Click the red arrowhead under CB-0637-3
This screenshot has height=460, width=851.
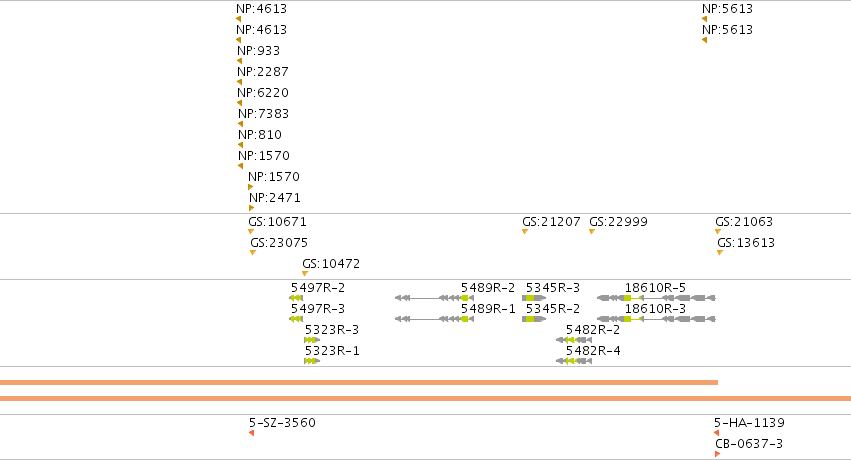(x=717, y=454)
